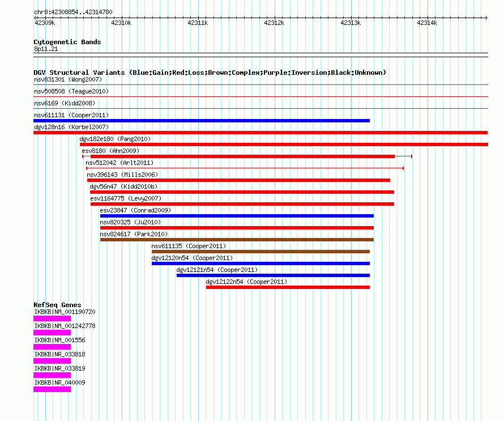The width and height of the screenshot is (504, 421).
Task: Click the IKBKB|NM_001190720 magenta gene bar
Action: point(52,318)
